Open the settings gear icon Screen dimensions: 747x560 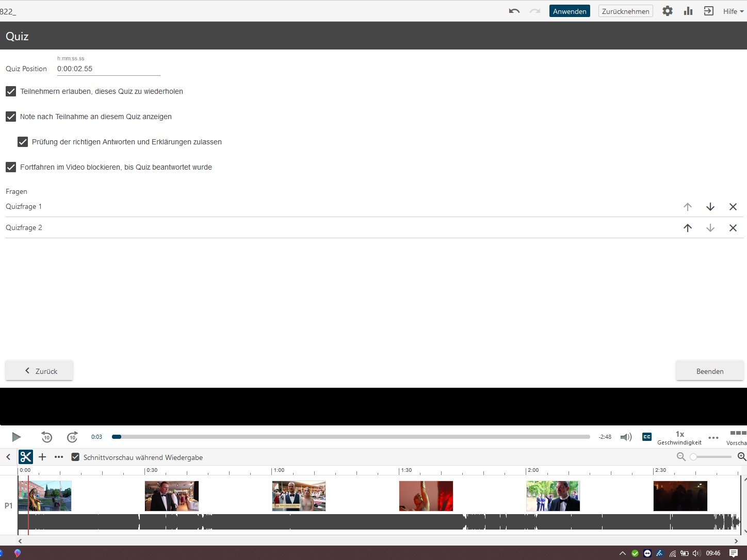(x=667, y=11)
